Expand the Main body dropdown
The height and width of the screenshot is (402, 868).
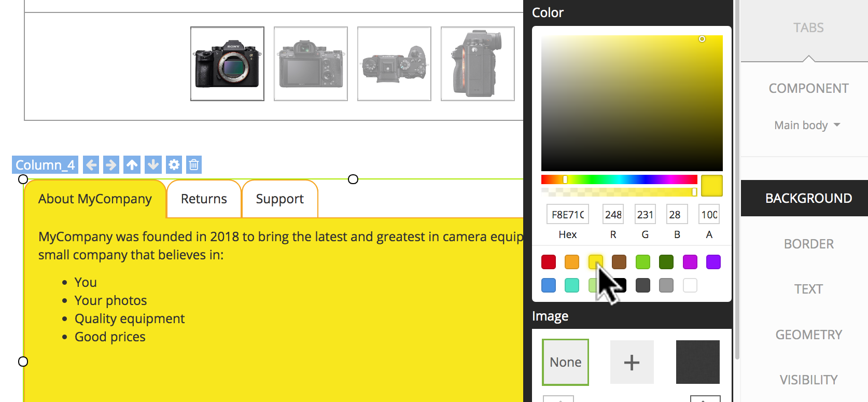[x=807, y=126]
